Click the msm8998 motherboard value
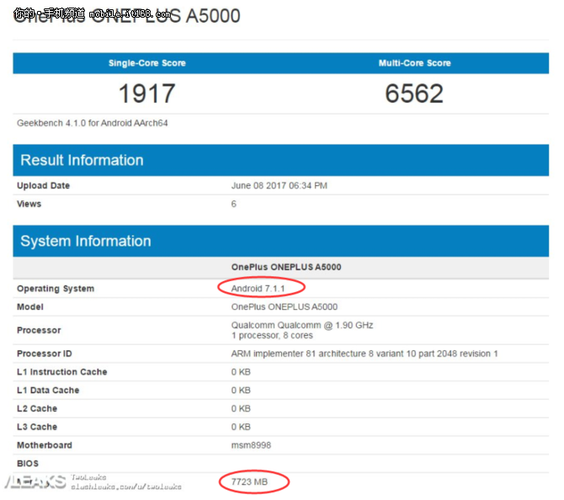The width and height of the screenshot is (564, 500). tap(251, 445)
